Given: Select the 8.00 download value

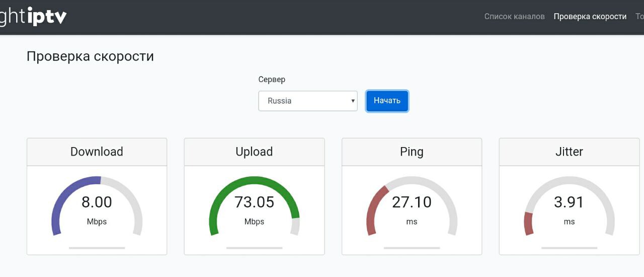Looking at the screenshot, I should pyautogui.click(x=97, y=202).
